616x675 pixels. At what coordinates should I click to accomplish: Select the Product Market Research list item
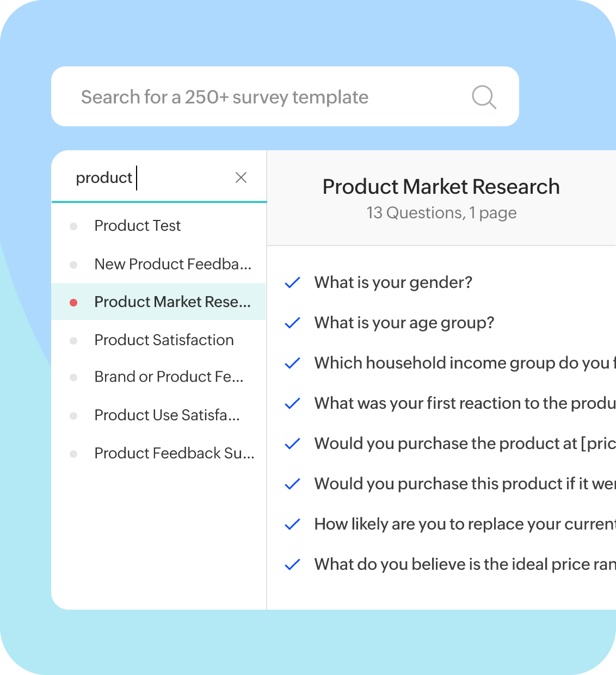point(173,302)
